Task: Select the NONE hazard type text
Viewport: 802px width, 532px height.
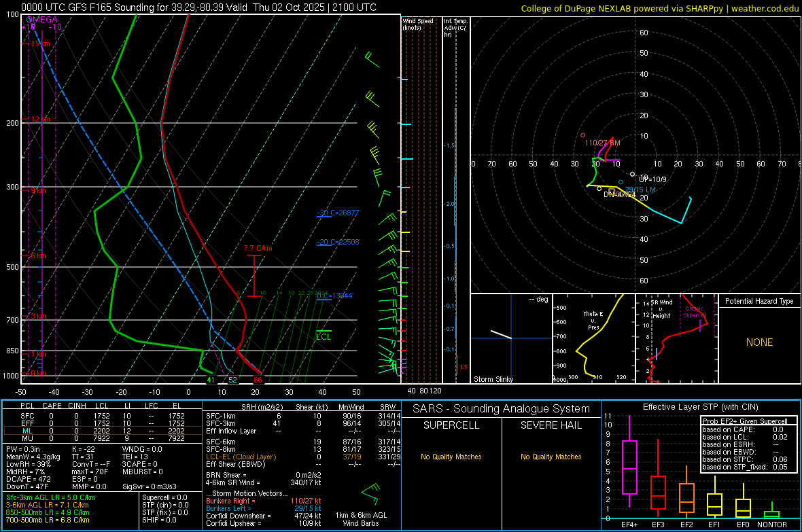Action: [x=759, y=342]
